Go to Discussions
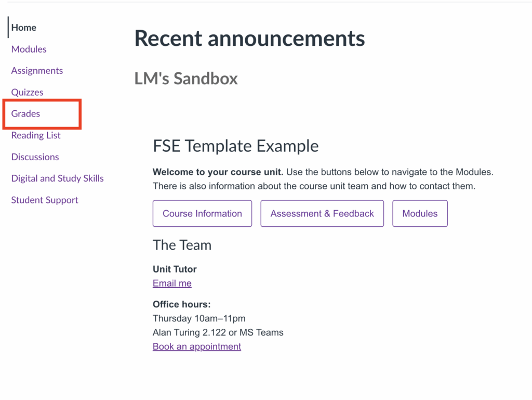Screen dimensions: 532x400 pos(35,157)
